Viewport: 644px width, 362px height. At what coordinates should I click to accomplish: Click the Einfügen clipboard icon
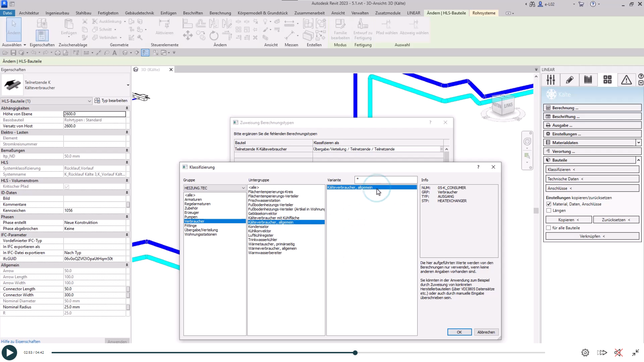point(68,28)
